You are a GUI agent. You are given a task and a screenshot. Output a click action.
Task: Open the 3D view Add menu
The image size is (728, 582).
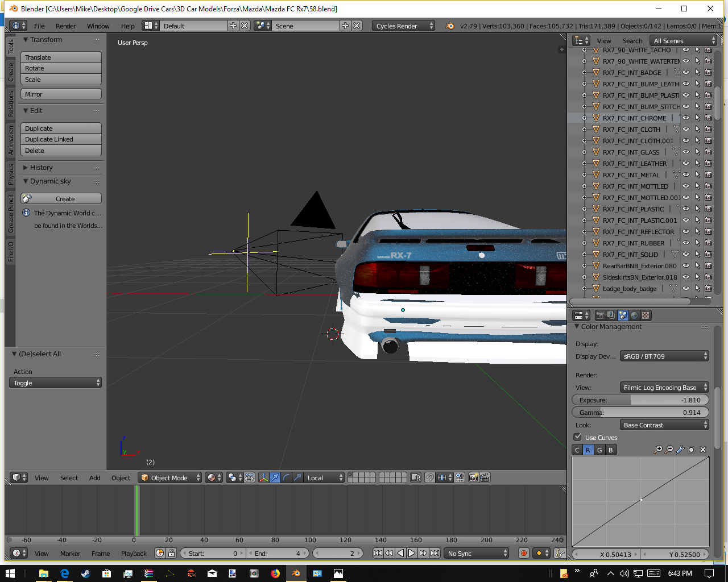click(95, 478)
